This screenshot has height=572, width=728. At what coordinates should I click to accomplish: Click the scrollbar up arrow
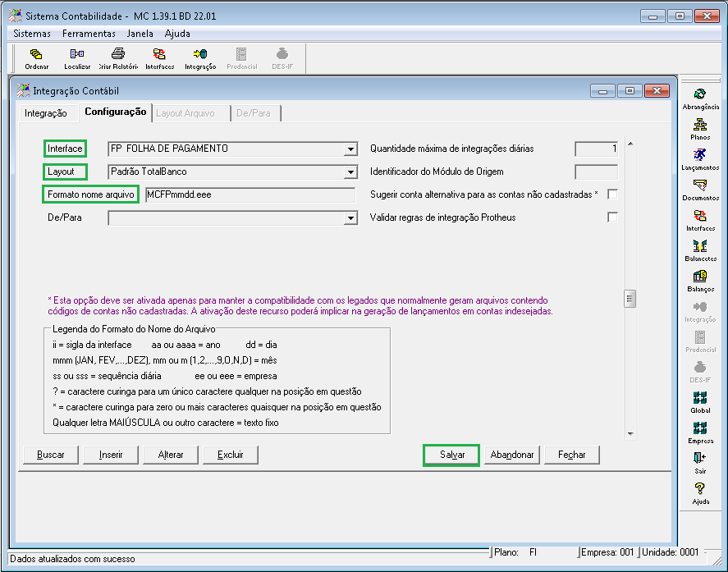pos(630,144)
